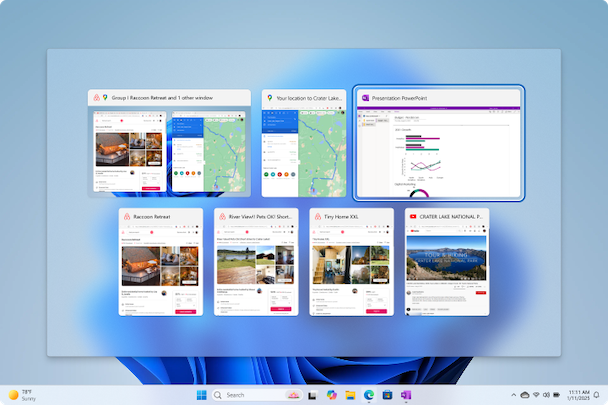The height and width of the screenshot is (405, 608).
Task: Switch to the Raccoon Retreat Airbnb tab
Action: click(161, 262)
